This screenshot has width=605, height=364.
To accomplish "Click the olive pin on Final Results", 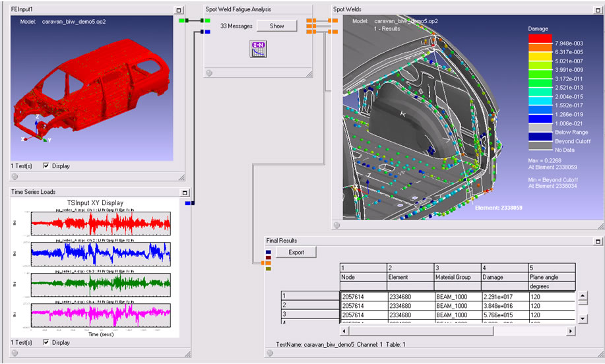I will pos(269,269).
